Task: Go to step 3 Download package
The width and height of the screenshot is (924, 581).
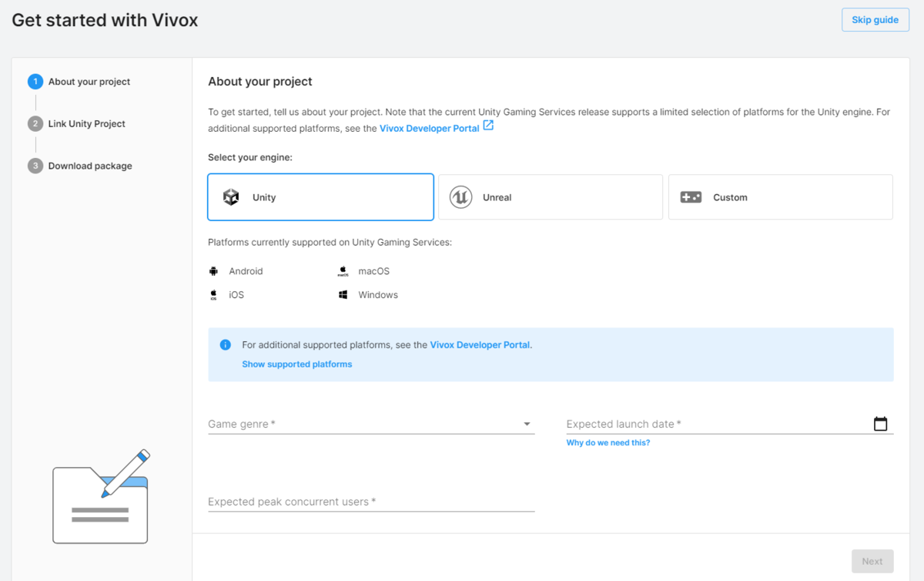Action: (x=89, y=166)
